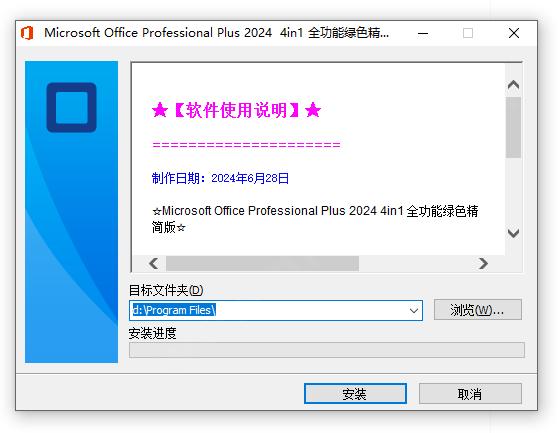Image resolution: width=558 pixels, height=433 pixels.
Task: Close the installer window
Action: [x=514, y=33]
